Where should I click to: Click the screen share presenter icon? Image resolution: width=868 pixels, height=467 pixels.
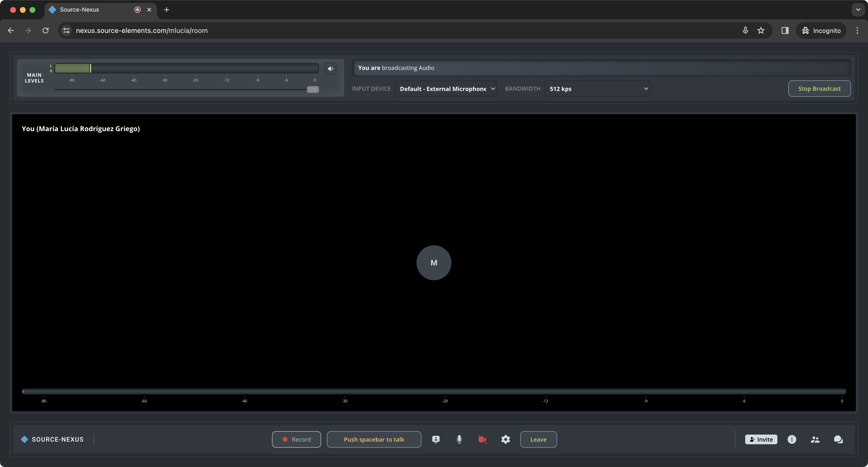click(x=436, y=439)
